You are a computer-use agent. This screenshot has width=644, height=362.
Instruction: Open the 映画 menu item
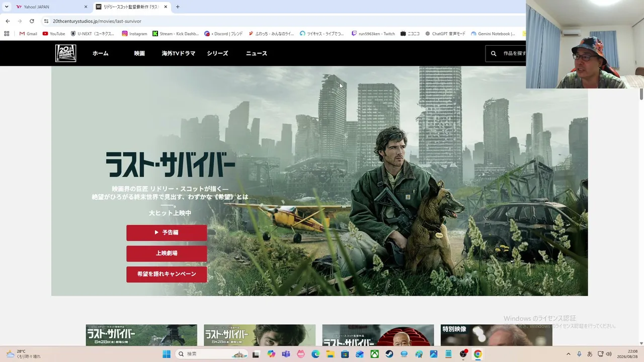pyautogui.click(x=139, y=53)
